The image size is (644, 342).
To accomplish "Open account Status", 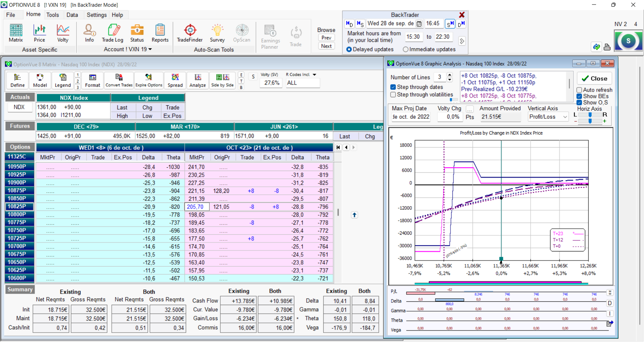I will click(x=137, y=33).
